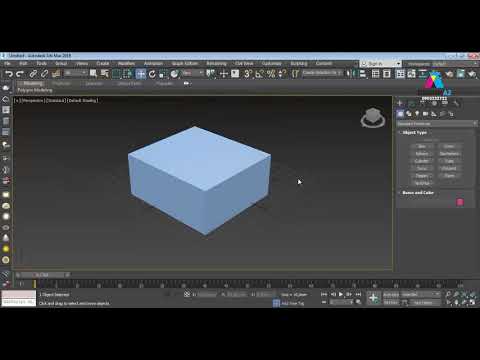The width and height of the screenshot is (480, 360).
Task: Open the selection filter dropdown
Action: pos(76,73)
